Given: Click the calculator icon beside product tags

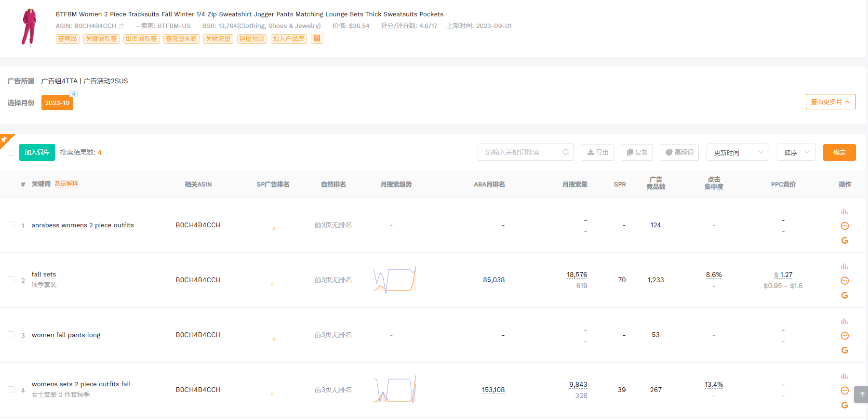Looking at the screenshot, I should (317, 39).
